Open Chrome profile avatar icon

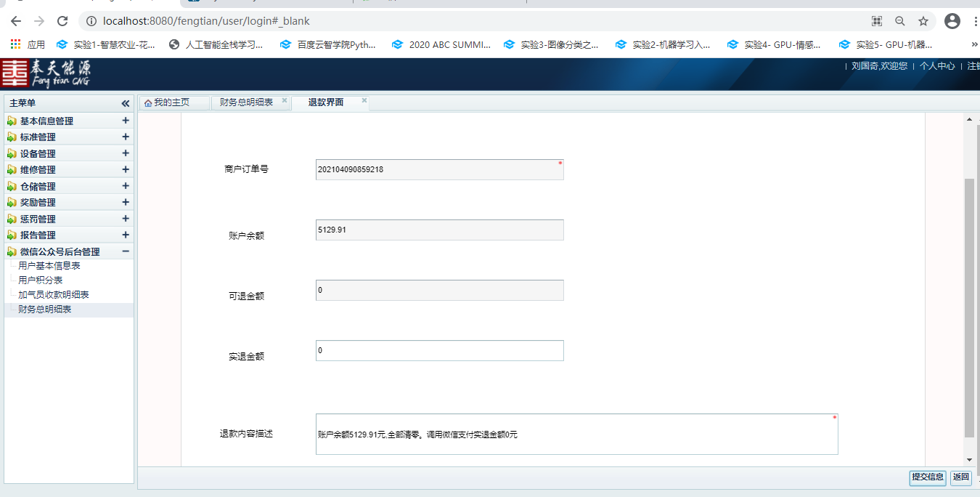[x=952, y=21]
